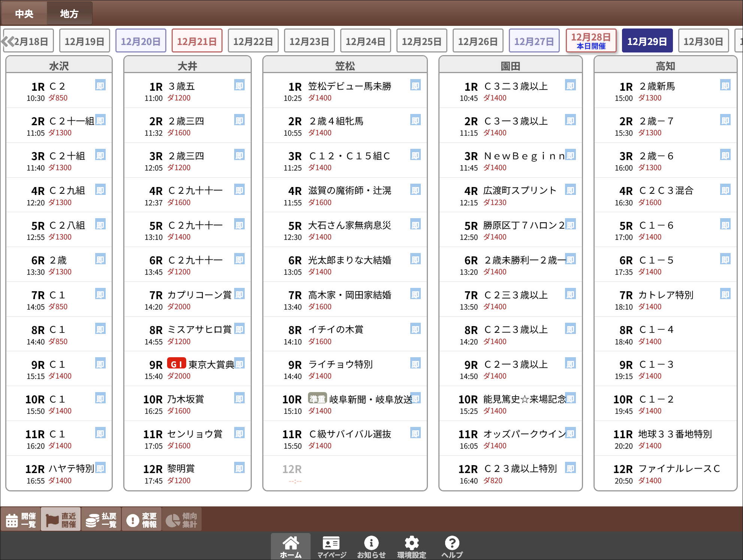The image size is (743, 560).
Task: Select date 12月28日 本日開催
Action: click(591, 41)
